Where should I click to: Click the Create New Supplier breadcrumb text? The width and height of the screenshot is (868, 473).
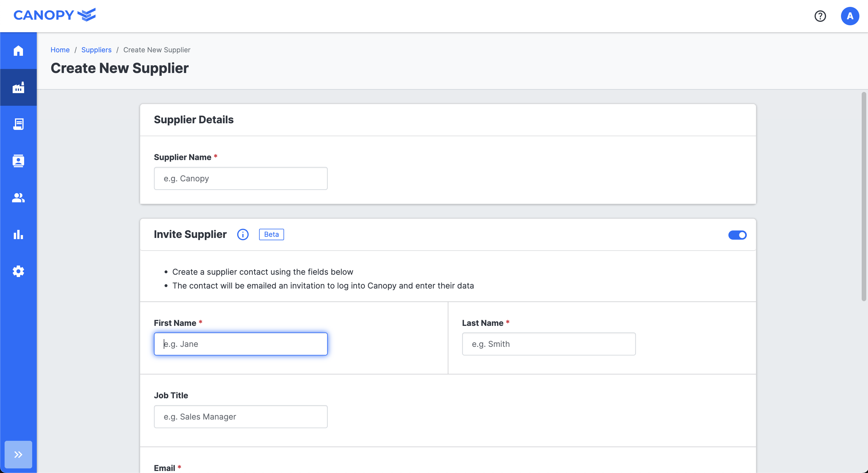157,49
